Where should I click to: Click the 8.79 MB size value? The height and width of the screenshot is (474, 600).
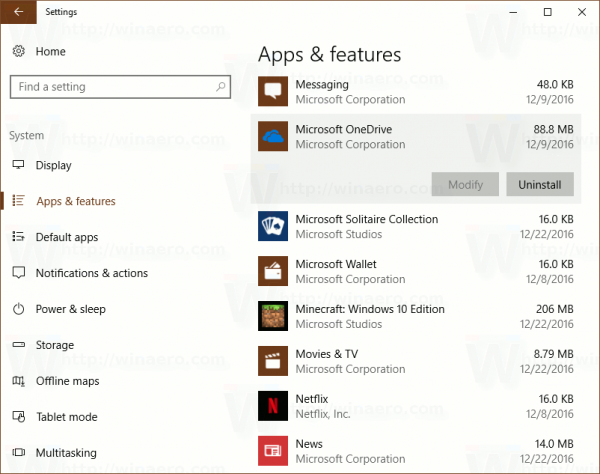553,354
